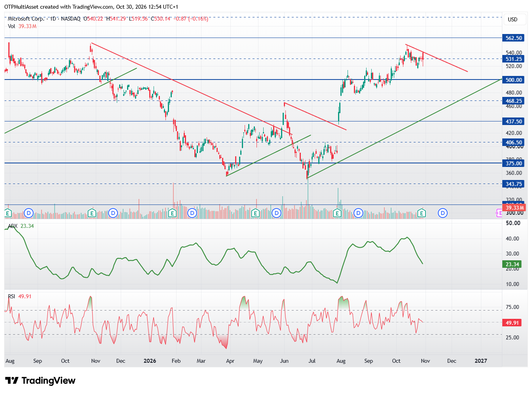532x394 pixels.
Task: Click the TradingView logo
Action: click(40, 381)
